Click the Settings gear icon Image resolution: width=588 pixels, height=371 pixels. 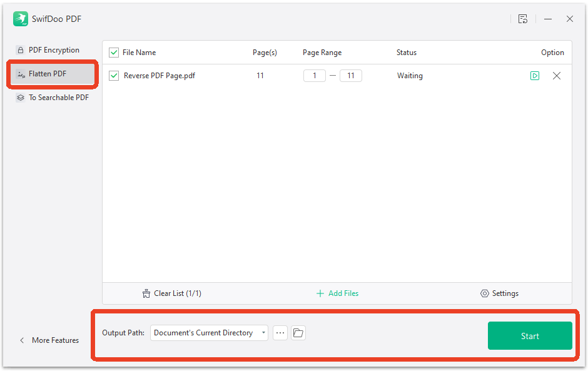click(485, 293)
